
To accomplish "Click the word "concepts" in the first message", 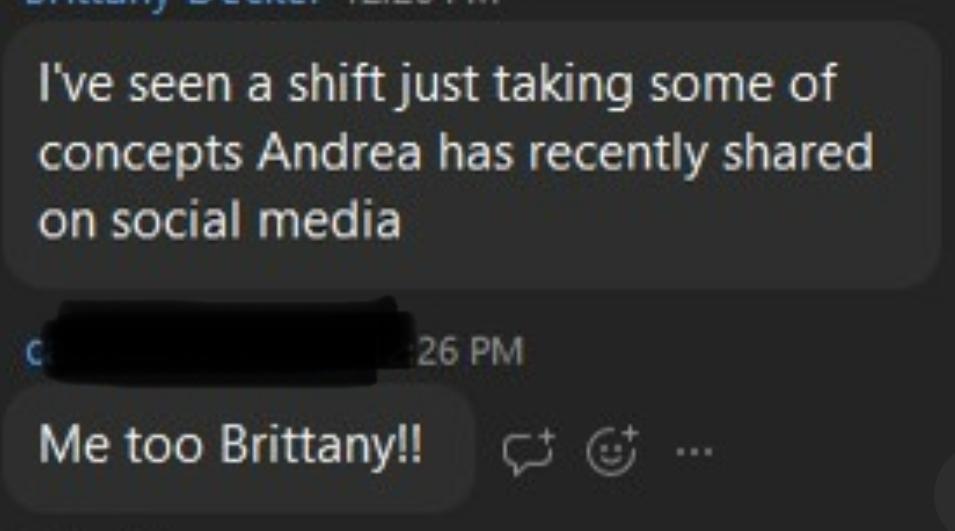I will coord(141,155).
